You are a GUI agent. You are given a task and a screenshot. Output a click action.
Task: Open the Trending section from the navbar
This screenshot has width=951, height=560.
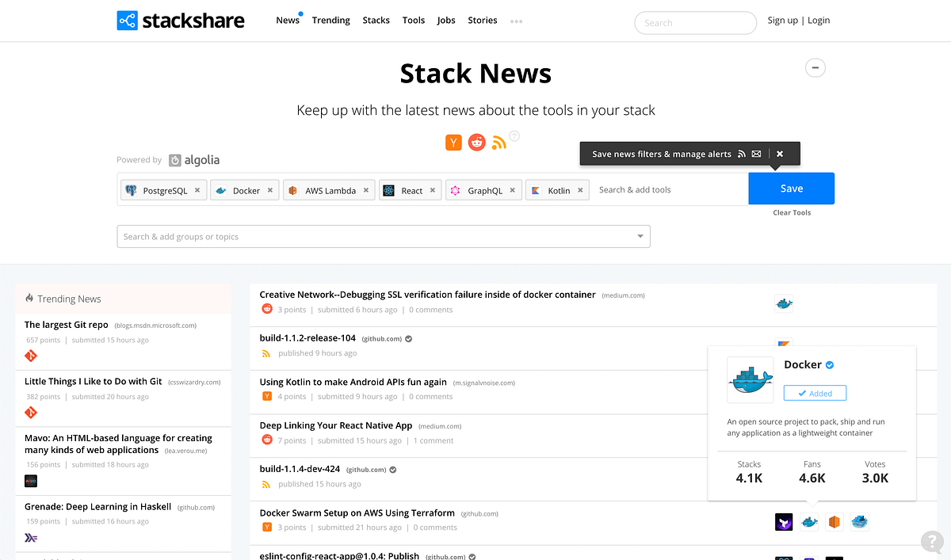click(x=330, y=20)
